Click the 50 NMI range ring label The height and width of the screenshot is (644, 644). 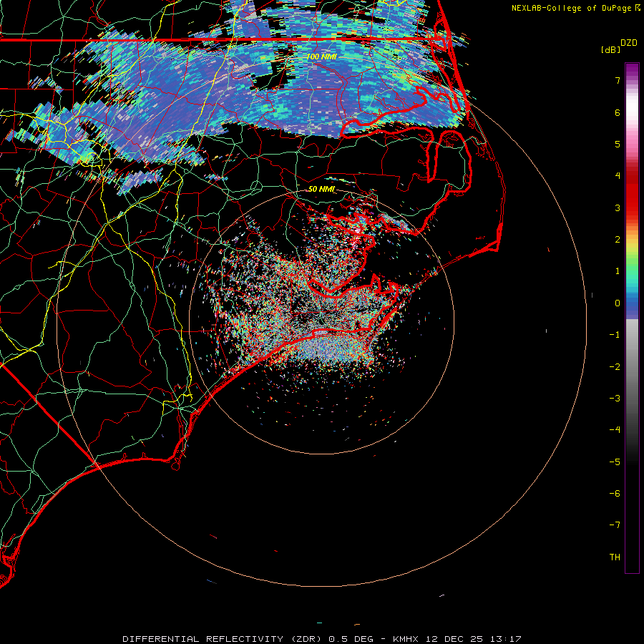[321, 189]
